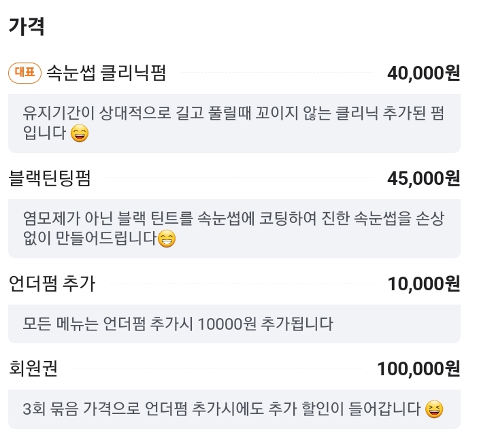Viewport: 477px width, 448px height.
Task: Click the orange 대표 badge
Action: pyautogui.click(x=24, y=73)
